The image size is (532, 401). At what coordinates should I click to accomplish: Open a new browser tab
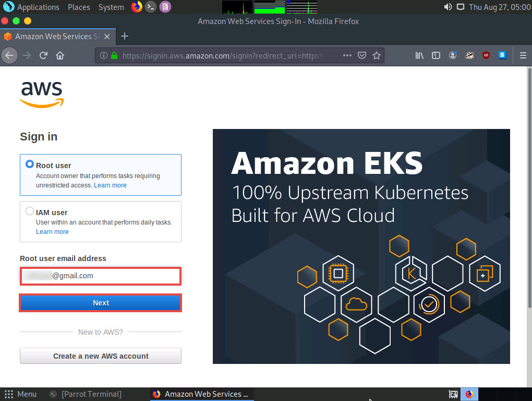(x=124, y=36)
